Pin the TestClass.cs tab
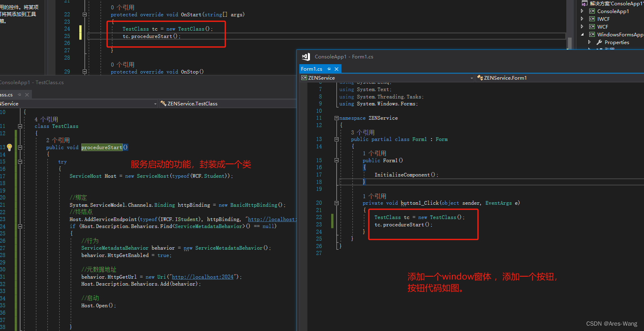The image size is (644, 331). (19, 95)
